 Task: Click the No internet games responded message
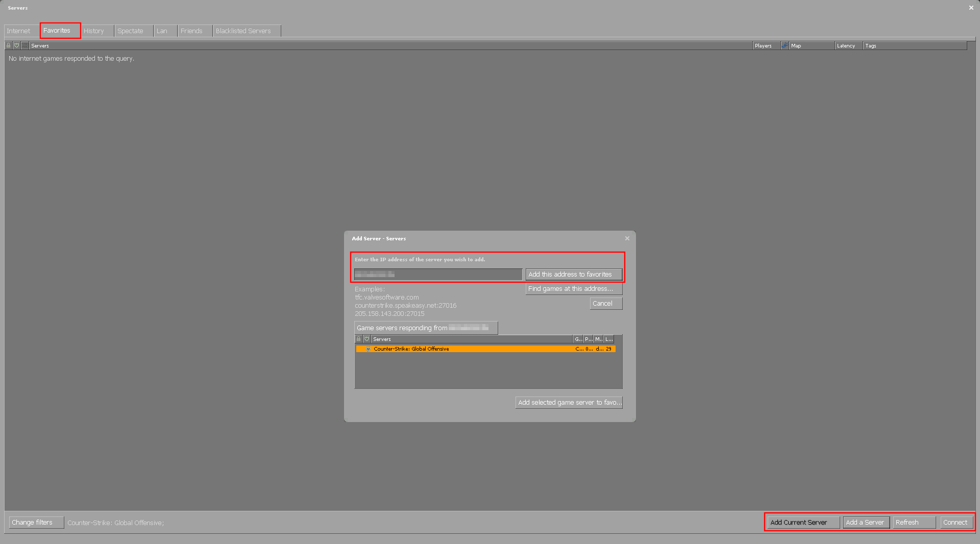[71, 59]
